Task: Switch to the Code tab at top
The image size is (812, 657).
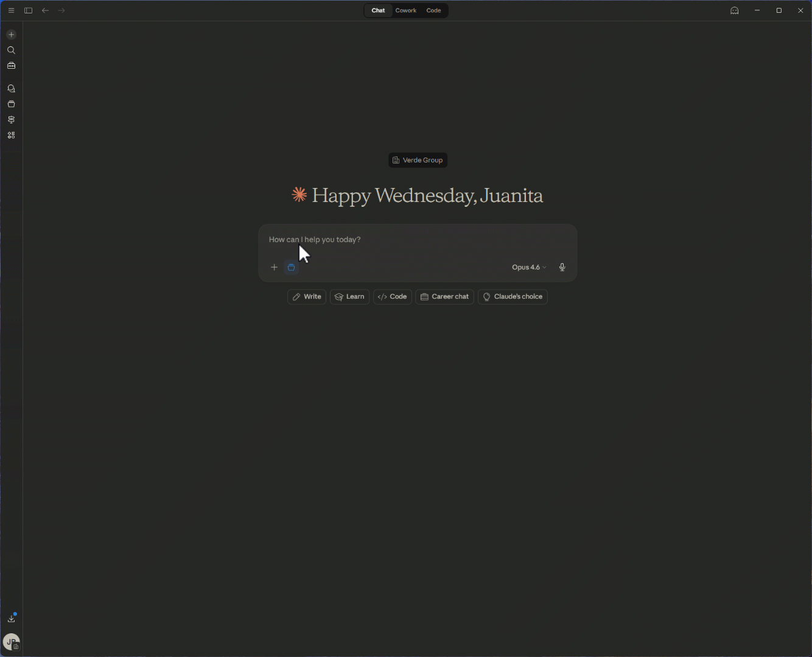Action: [433, 10]
